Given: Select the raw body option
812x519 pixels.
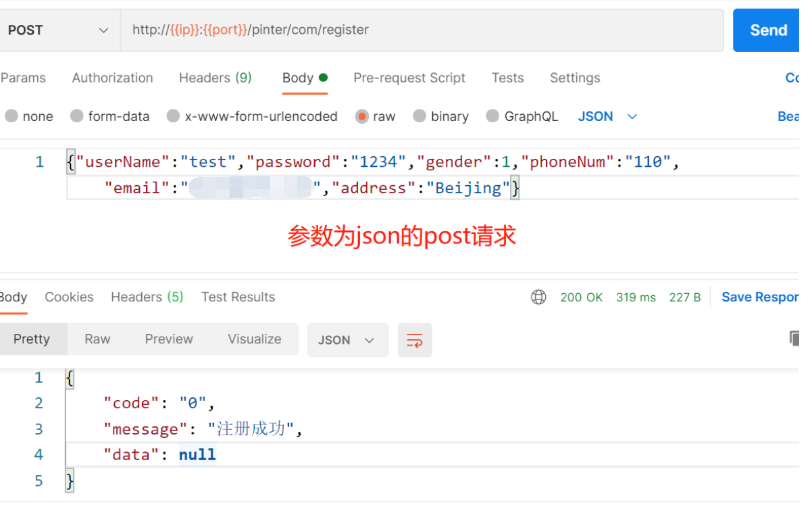Looking at the screenshot, I should point(362,116).
